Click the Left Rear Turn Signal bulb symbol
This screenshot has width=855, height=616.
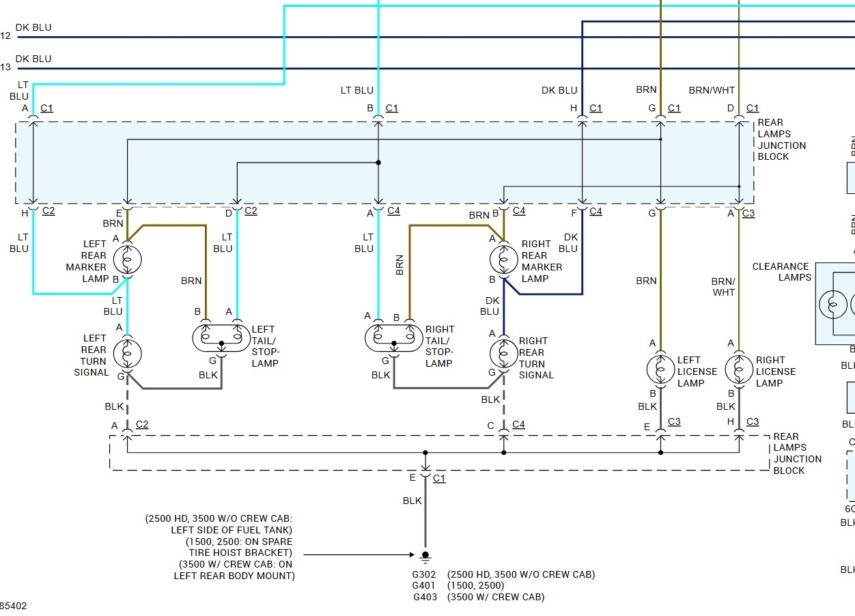coord(127,353)
